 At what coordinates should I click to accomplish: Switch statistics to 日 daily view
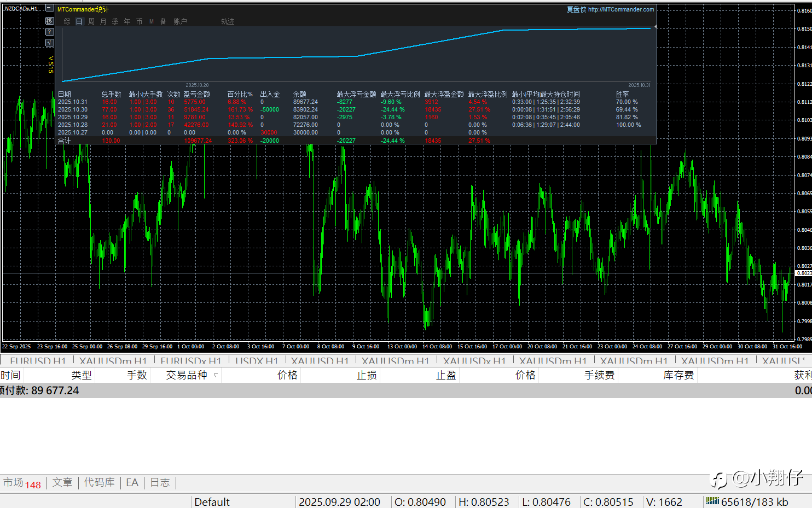79,21
